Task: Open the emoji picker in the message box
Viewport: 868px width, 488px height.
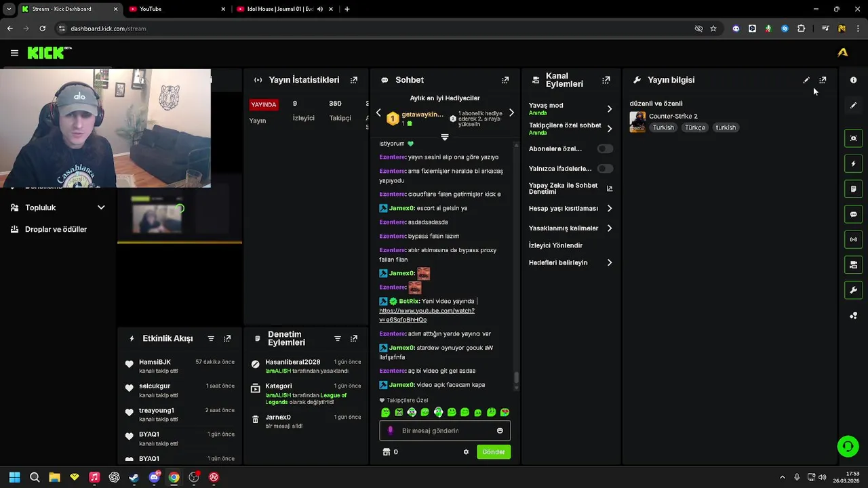Action: coord(500,430)
